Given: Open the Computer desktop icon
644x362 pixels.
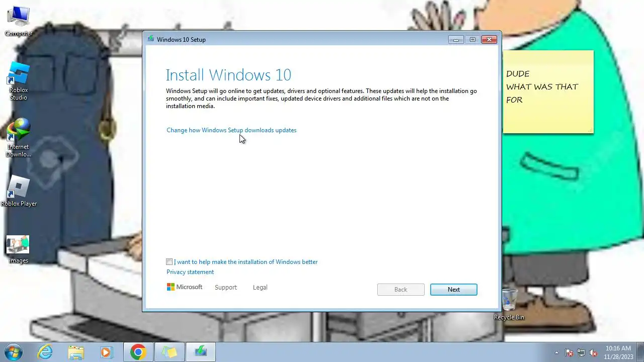Looking at the screenshot, I should coord(19,21).
